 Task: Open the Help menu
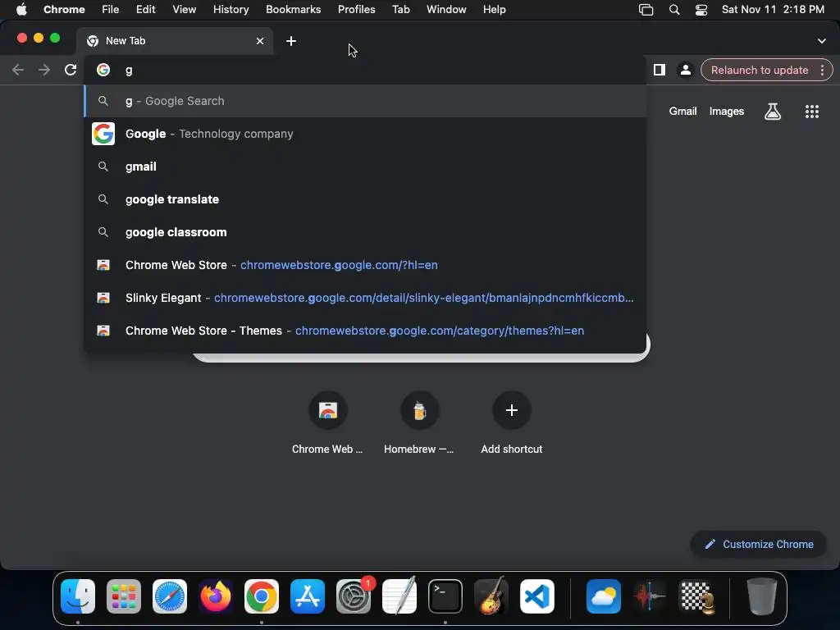click(494, 10)
